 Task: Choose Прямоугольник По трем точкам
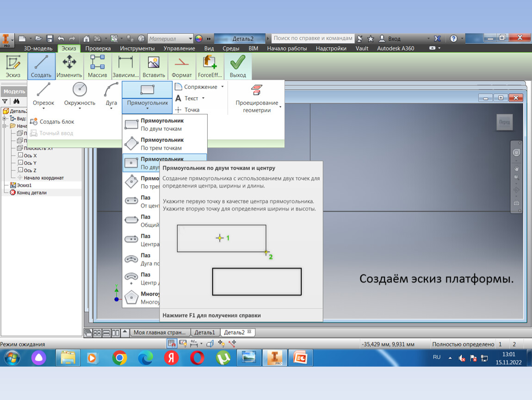click(x=165, y=144)
